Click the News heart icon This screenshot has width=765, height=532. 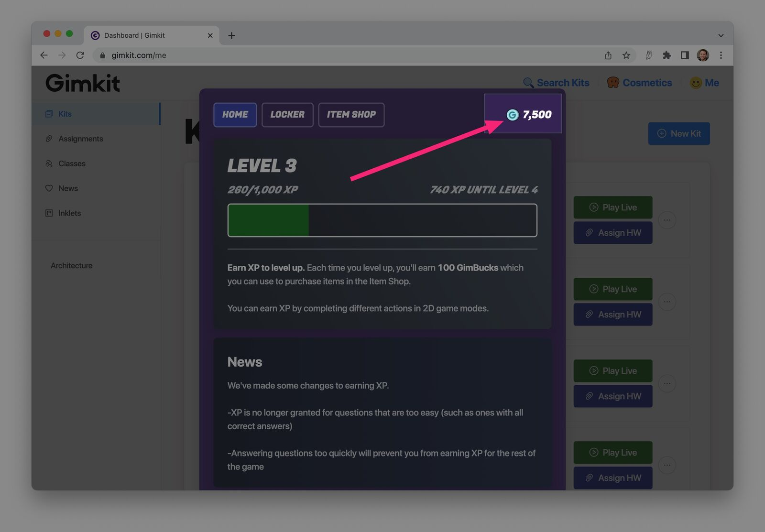click(49, 188)
